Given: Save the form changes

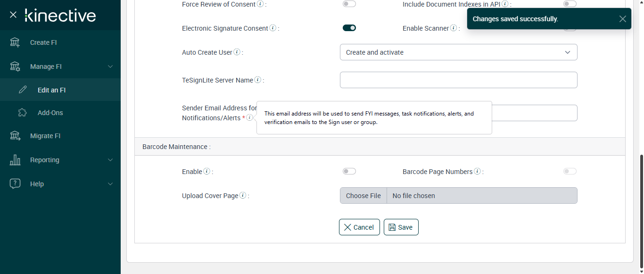Looking at the screenshot, I should [401, 227].
